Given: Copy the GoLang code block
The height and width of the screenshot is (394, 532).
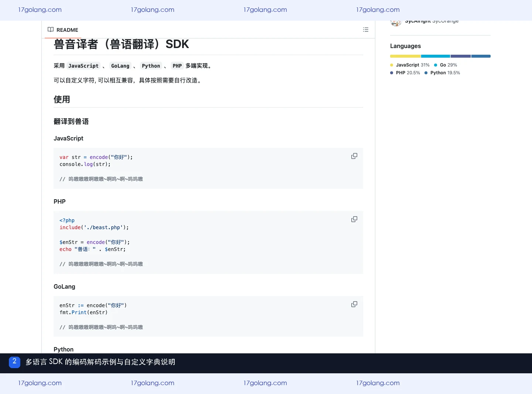Looking at the screenshot, I should tap(354, 304).
